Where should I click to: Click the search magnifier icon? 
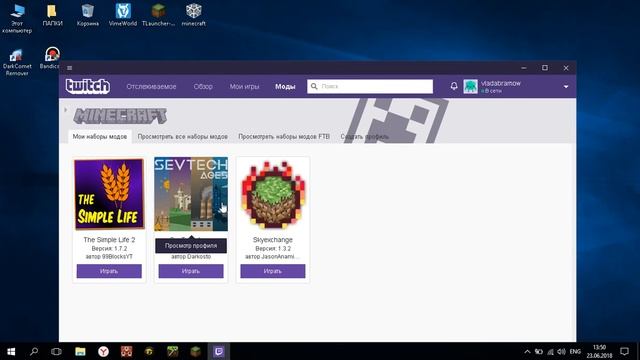point(314,86)
